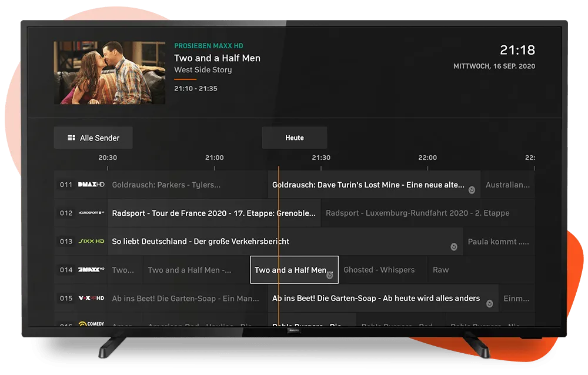Click replay icon on highlighted Two and a Half Men
The height and width of the screenshot is (375, 588).
coord(330,275)
